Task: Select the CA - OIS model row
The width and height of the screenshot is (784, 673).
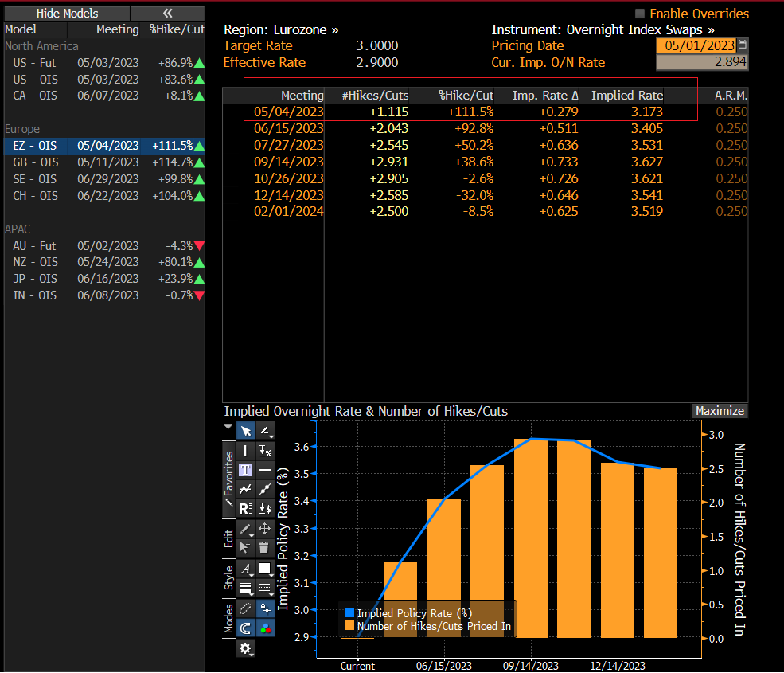Action: coord(104,96)
